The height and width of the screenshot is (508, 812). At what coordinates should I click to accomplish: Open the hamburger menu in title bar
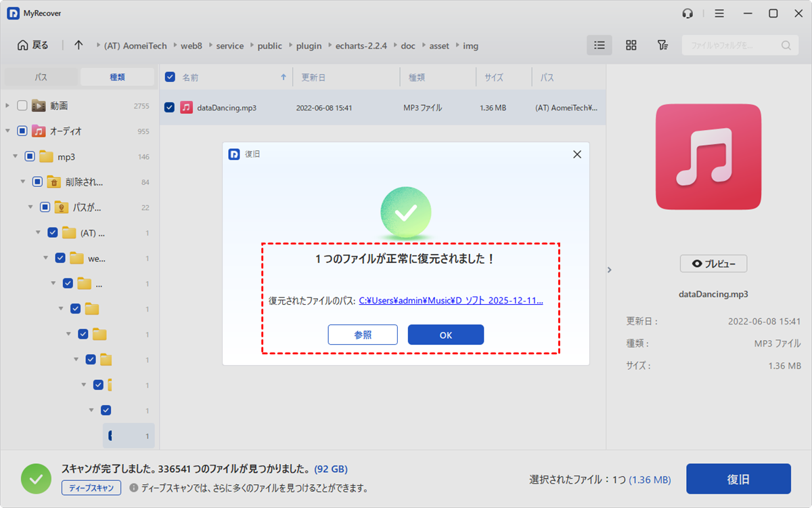[719, 14]
